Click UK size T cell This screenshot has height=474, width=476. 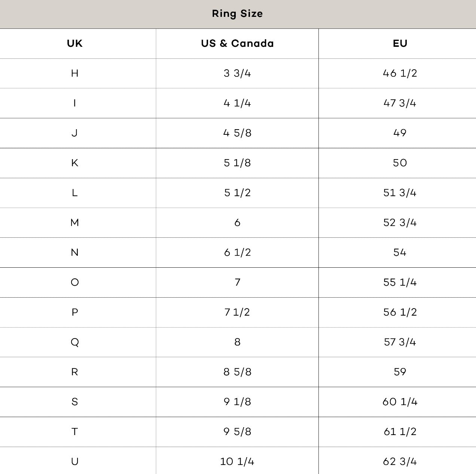pos(75,432)
